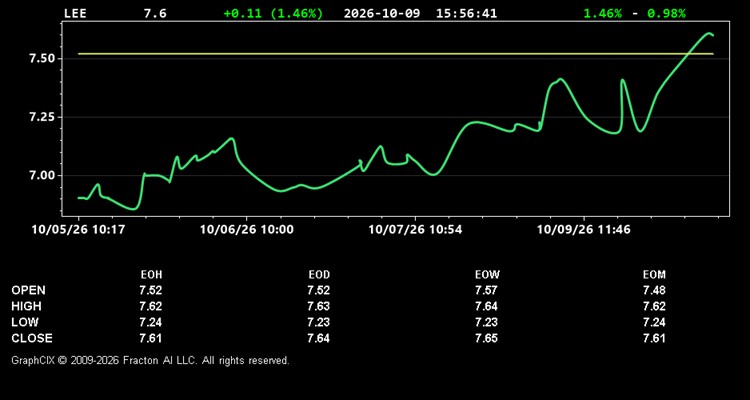This screenshot has width=750, height=400.
Task: Click the LOW row label
Action: tap(25, 322)
